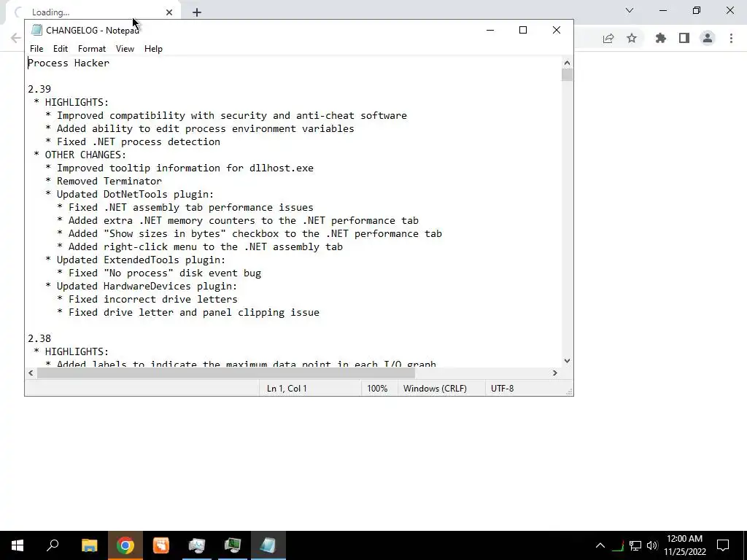The height and width of the screenshot is (560, 747).
Task: Open Chrome three-dot menu
Action: (x=731, y=38)
